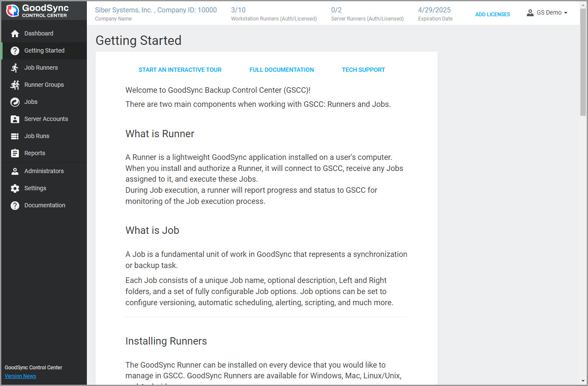
Task: Open the Documentation sidebar menu item
Action: (45, 206)
